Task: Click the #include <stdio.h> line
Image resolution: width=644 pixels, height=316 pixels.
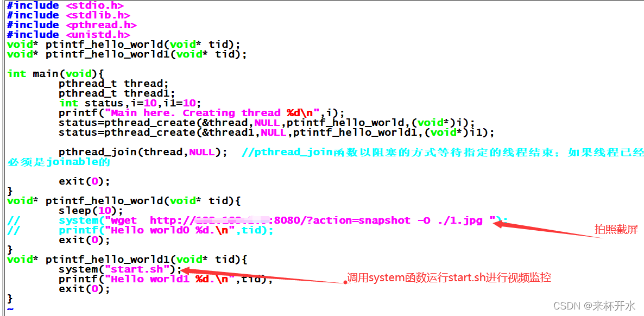Action: [x=65, y=5]
